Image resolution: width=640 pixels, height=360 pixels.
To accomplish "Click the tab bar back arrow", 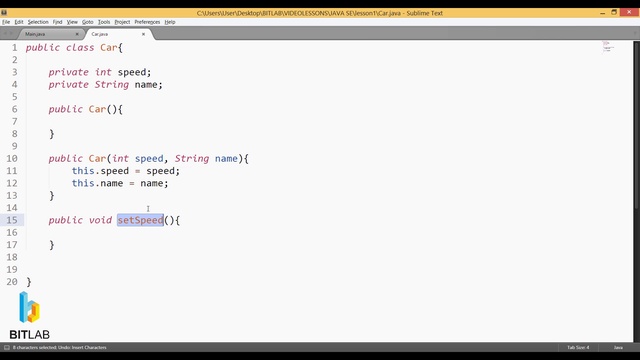I will [x=5, y=33].
